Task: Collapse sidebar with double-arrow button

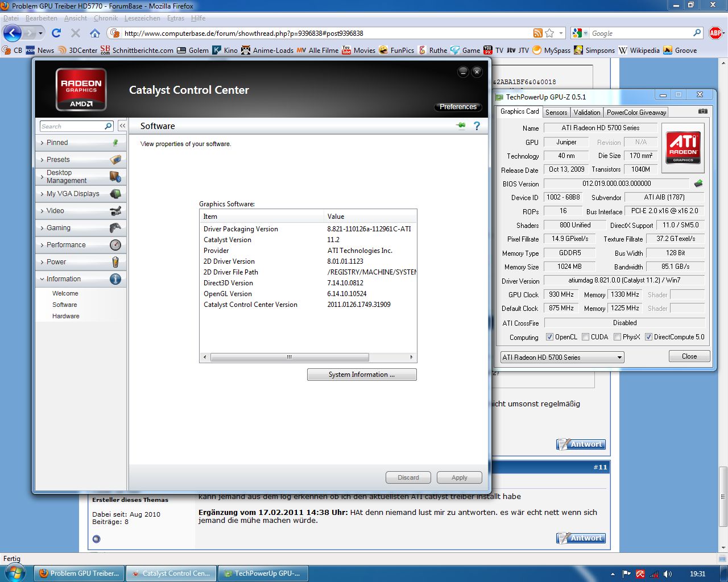Action: (x=122, y=126)
